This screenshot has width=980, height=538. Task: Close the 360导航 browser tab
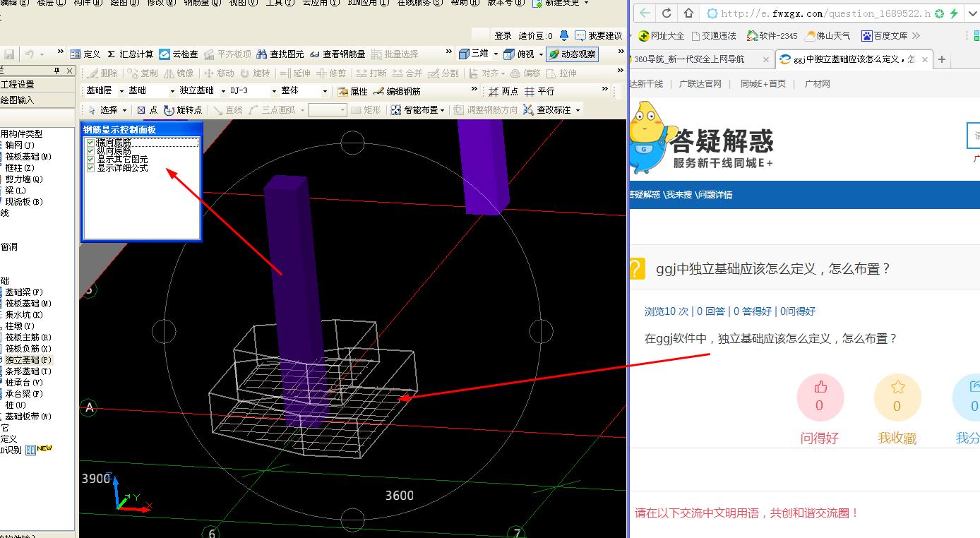tap(766, 59)
